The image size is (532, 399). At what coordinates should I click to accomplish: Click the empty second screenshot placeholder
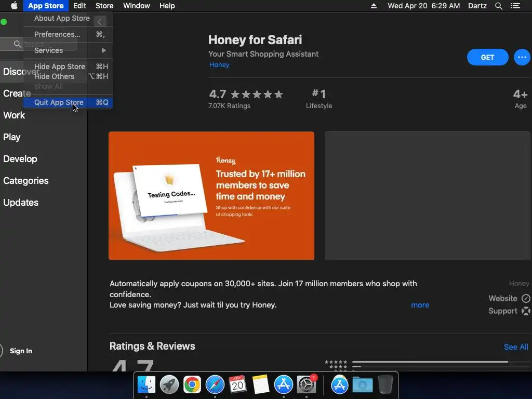click(428, 196)
